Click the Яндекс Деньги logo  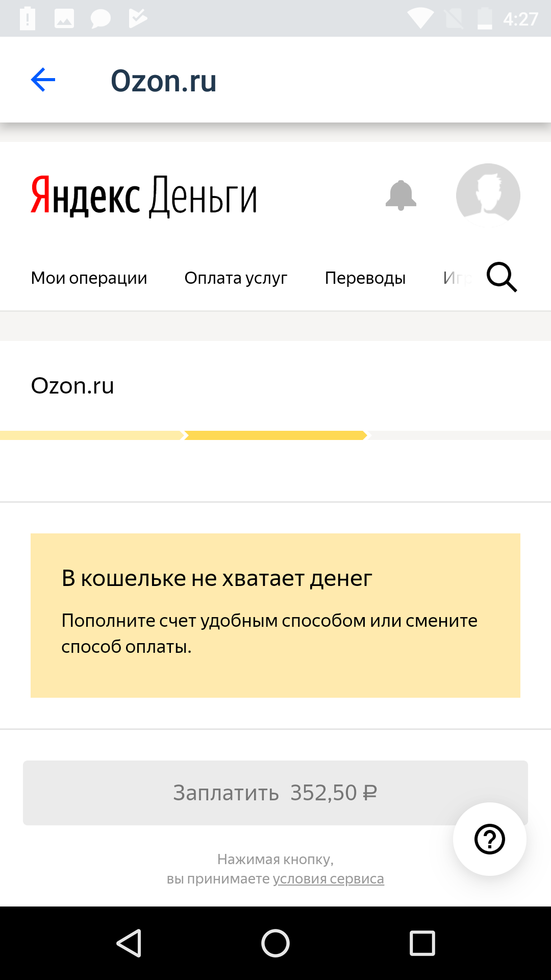click(x=144, y=197)
